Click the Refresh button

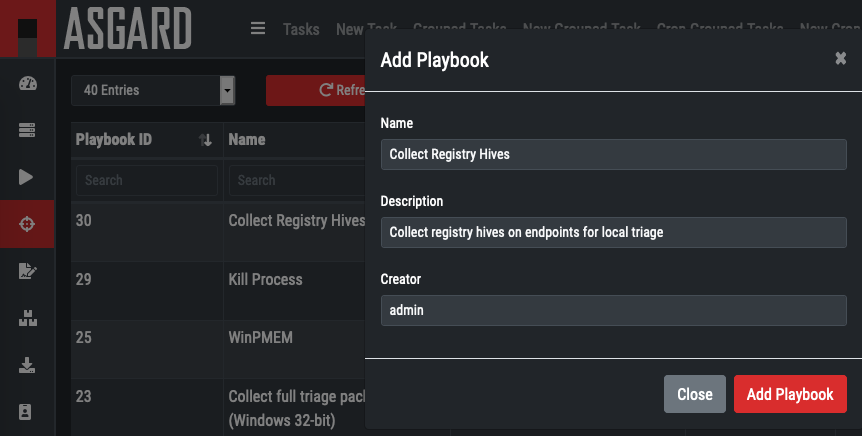(x=316, y=90)
